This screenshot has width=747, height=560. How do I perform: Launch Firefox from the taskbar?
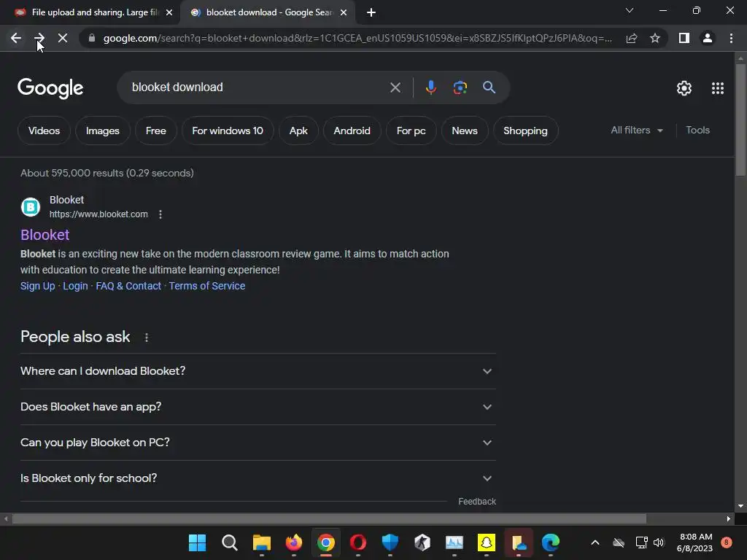coord(293,542)
